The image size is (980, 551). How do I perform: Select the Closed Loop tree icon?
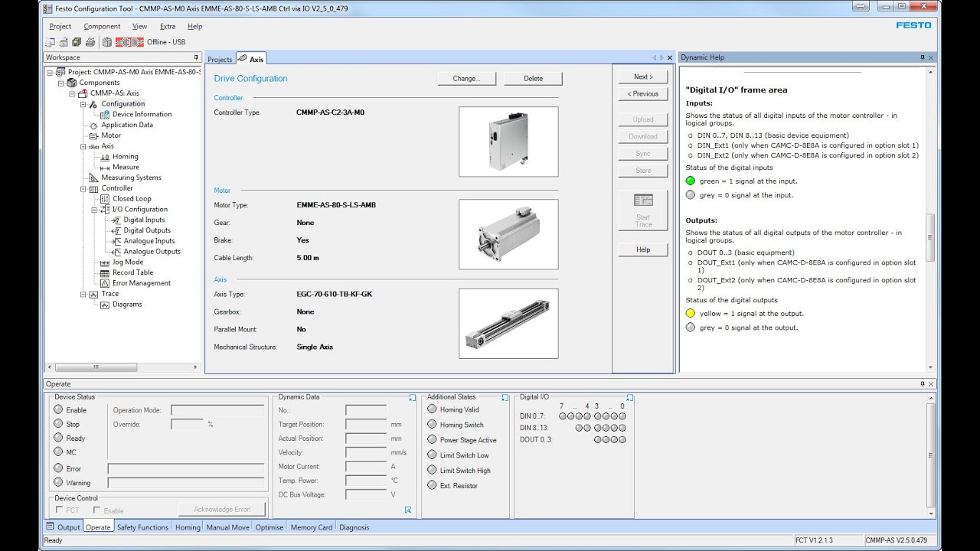coord(106,199)
